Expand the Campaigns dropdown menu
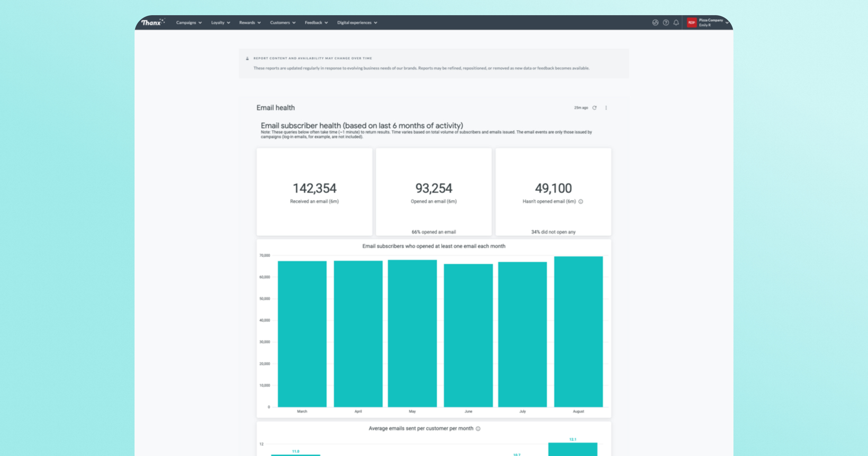This screenshot has height=456, width=868. 189,23
